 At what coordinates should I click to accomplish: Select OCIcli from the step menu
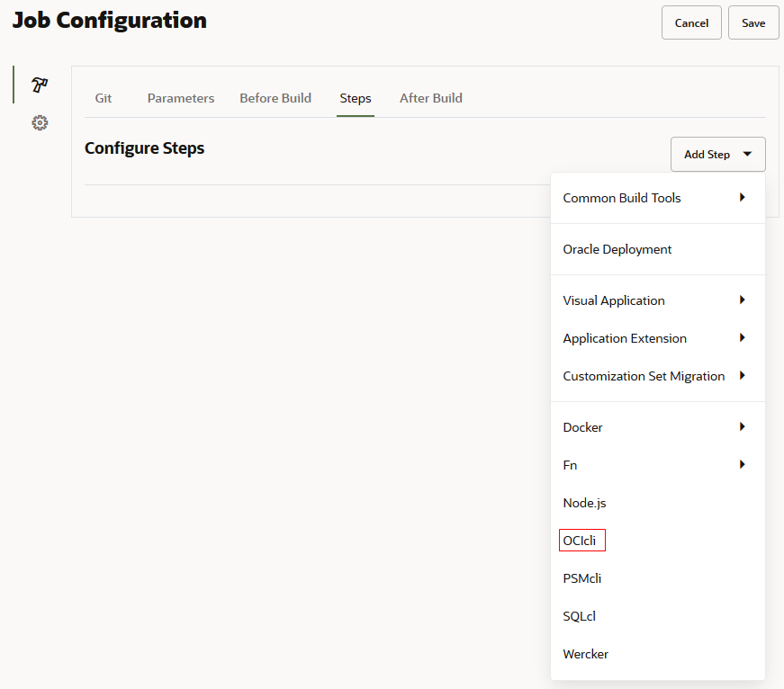581,540
